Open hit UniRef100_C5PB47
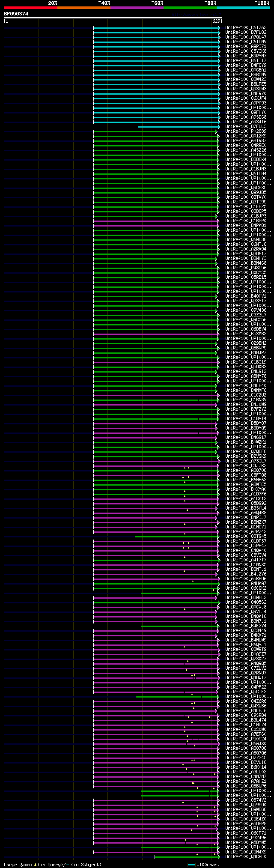This screenshot has width=274, height=868. coord(246,546)
